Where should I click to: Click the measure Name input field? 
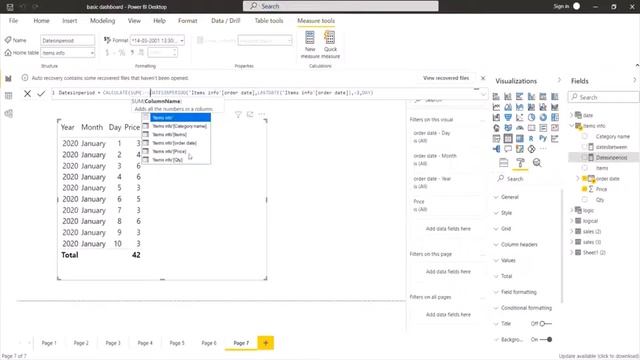click(68, 40)
